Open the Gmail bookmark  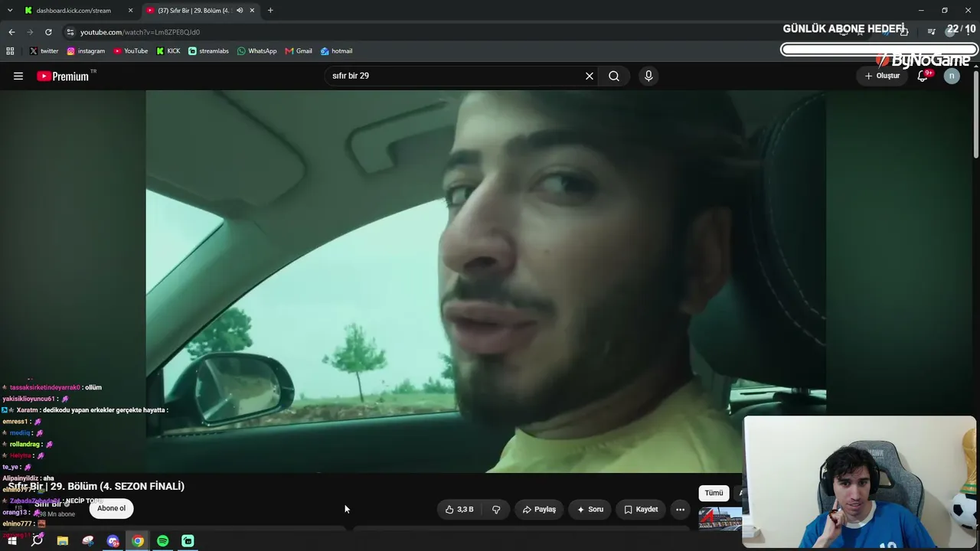click(x=299, y=51)
